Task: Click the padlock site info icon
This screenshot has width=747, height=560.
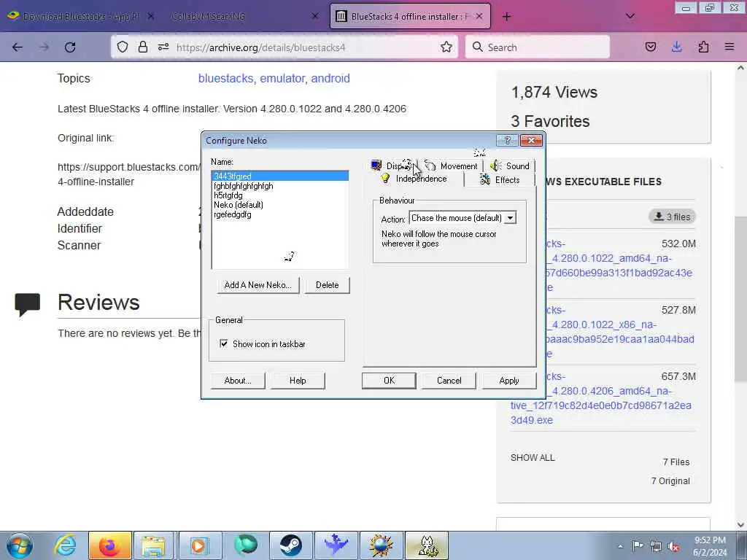Action: tap(142, 47)
